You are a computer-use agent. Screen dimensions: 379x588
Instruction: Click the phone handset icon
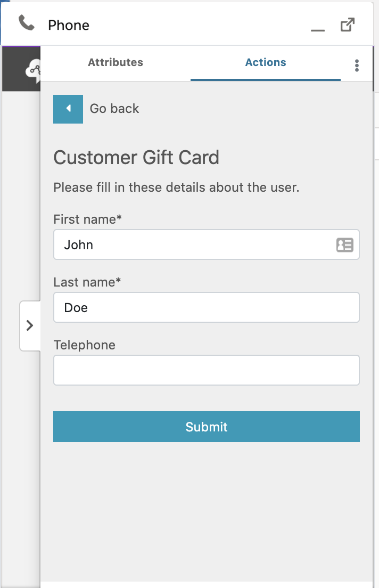26,23
